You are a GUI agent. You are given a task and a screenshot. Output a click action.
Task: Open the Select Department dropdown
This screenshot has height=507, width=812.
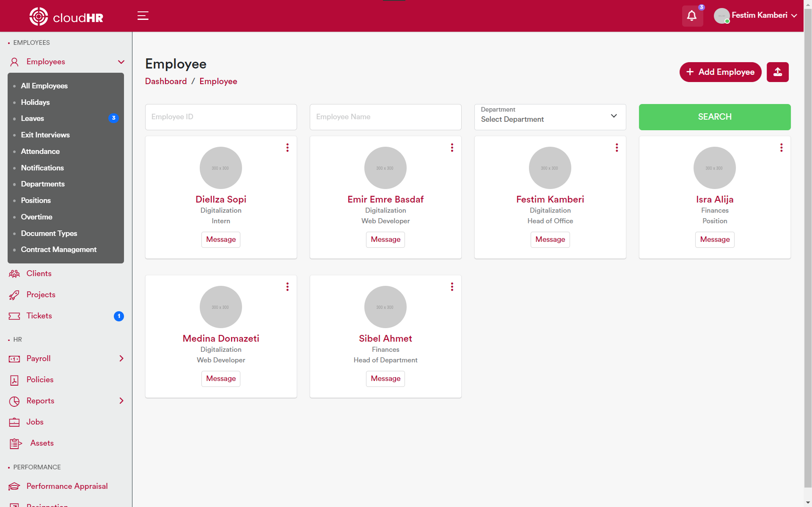point(550,117)
